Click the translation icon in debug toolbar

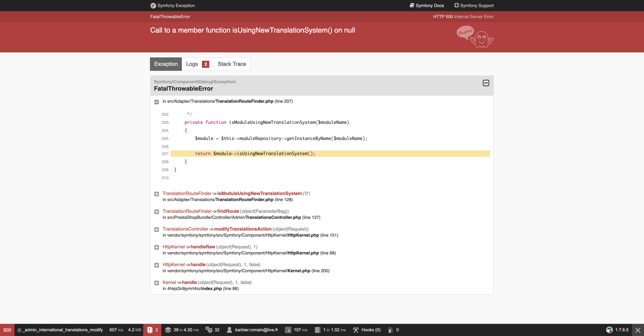click(209, 330)
